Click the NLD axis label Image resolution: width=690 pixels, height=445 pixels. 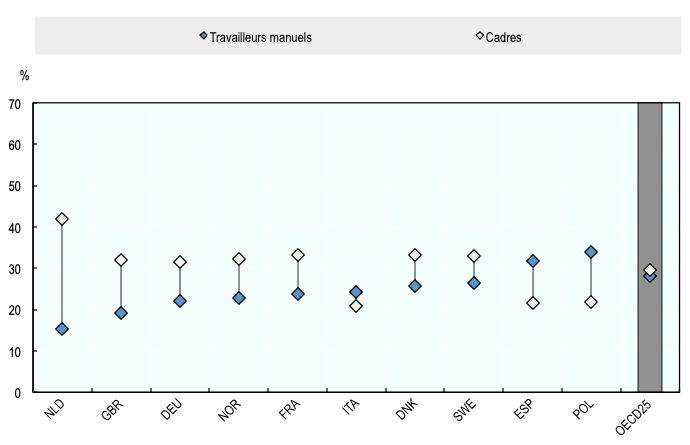click(x=58, y=414)
